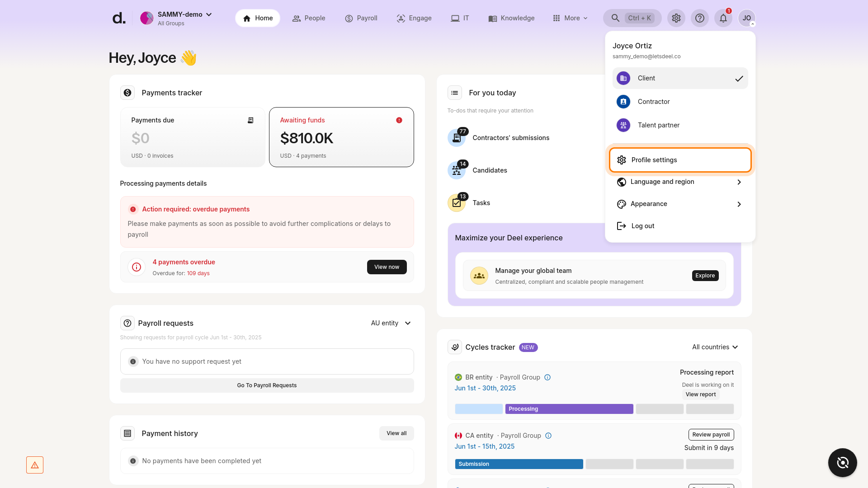The image size is (868, 488).
Task: Click the invoice icon on Payments due
Action: click(x=250, y=120)
